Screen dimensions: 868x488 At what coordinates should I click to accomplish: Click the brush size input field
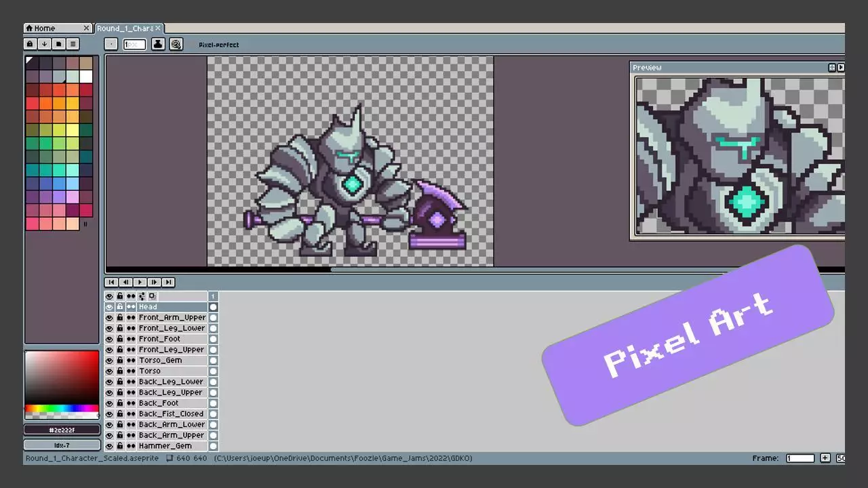134,44
